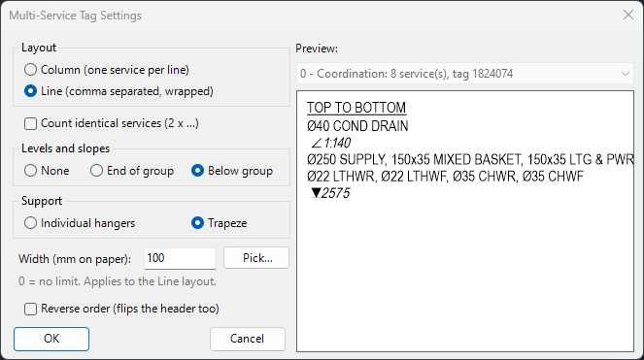Image resolution: width=644 pixels, height=360 pixels.
Task: Click the '0 = no limit' hint text
Action: [x=118, y=281]
